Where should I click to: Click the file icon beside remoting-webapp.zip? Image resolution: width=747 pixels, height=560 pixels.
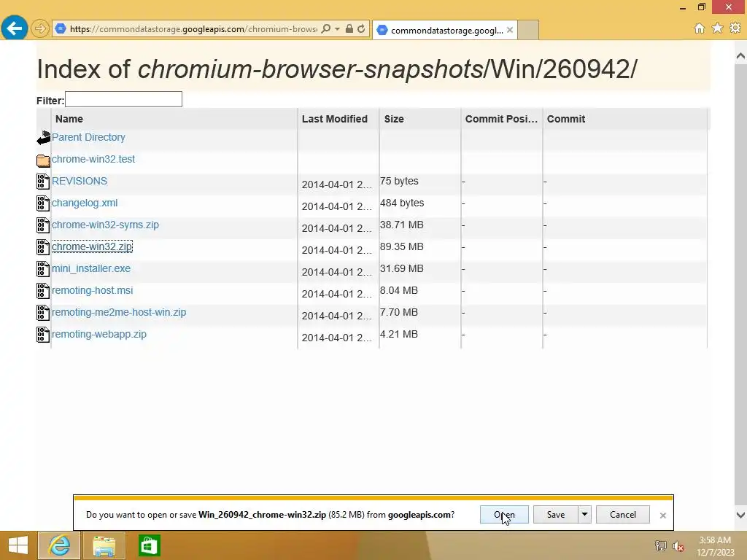[x=43, y=335]
